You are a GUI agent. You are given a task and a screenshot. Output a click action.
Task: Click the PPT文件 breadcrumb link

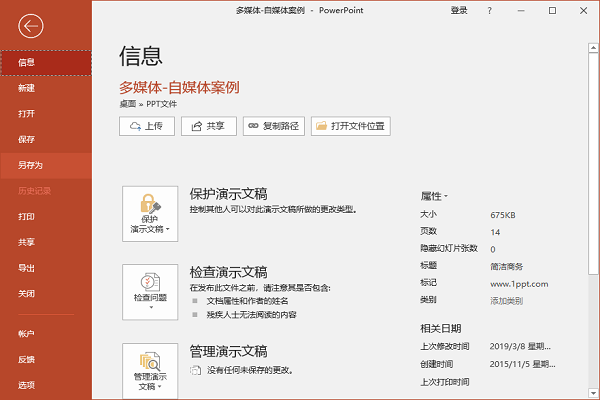(161, 104)
